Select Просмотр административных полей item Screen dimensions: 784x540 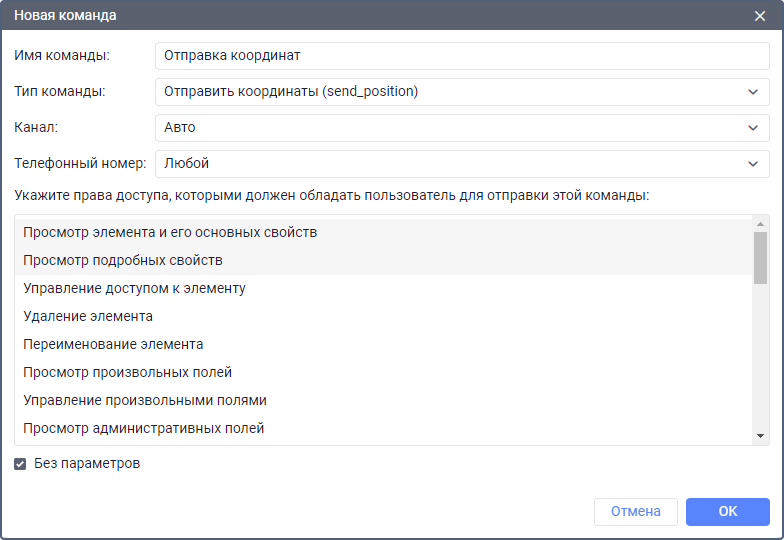click(x=144, y=428)
